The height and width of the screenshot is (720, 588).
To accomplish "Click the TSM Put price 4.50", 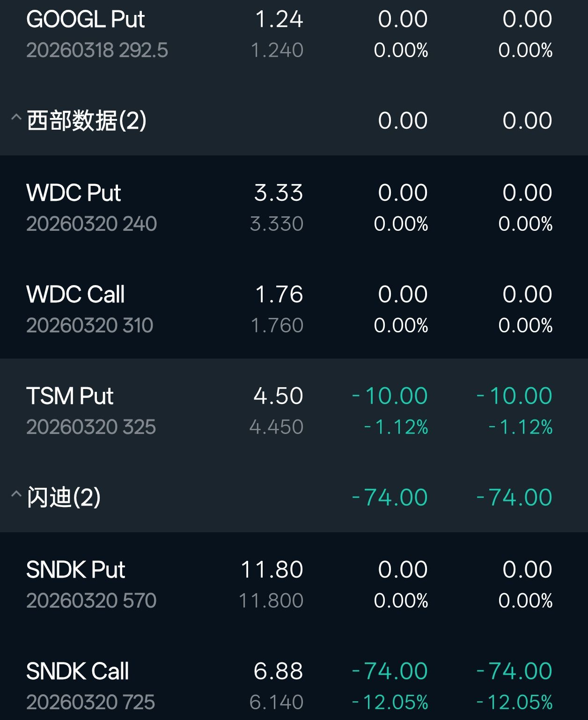I will tap(278, 396).
